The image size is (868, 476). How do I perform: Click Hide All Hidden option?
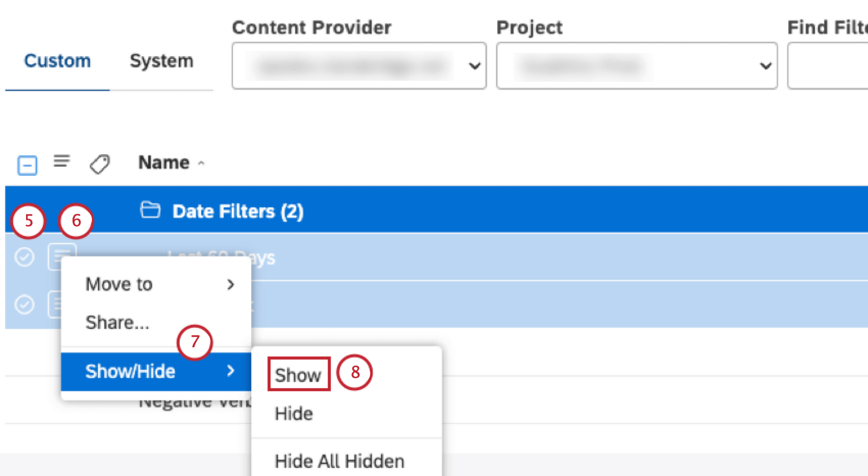click(339, 461)
